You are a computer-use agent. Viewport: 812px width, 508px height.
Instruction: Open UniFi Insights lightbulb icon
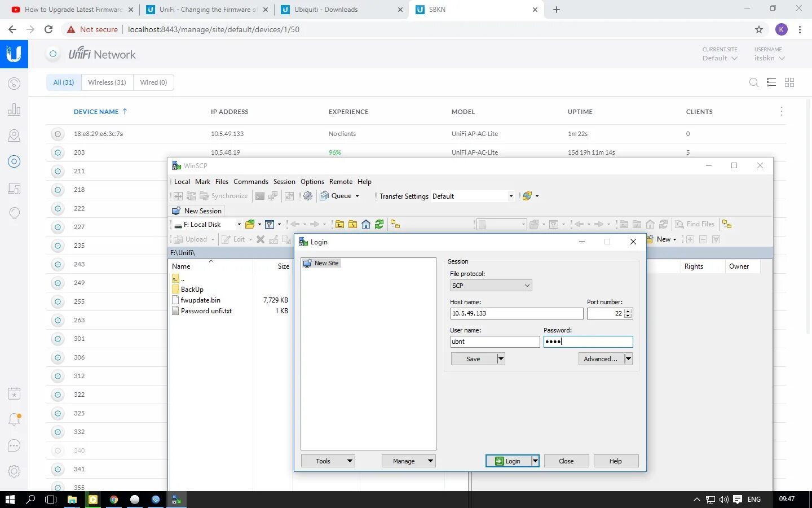tap(14, 213)
